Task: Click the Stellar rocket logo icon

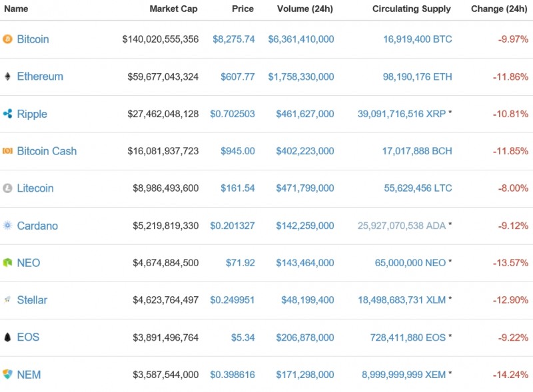Action: 7,300
